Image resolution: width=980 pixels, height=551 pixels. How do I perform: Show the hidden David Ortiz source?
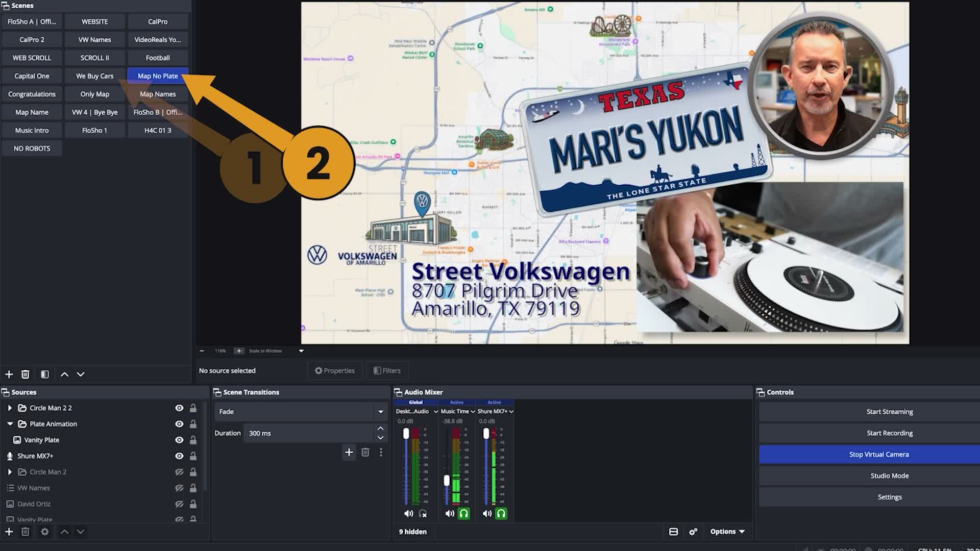[179, 504]
